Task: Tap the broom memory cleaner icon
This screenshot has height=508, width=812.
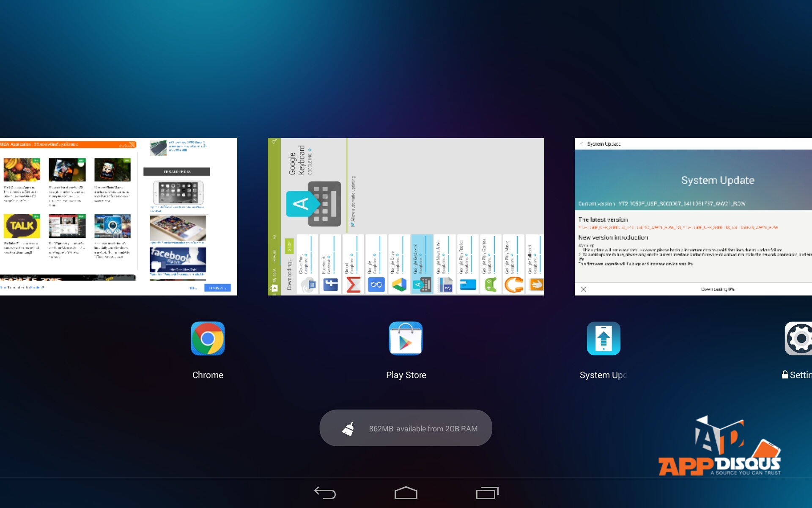Action: click(x=348, y=428)
